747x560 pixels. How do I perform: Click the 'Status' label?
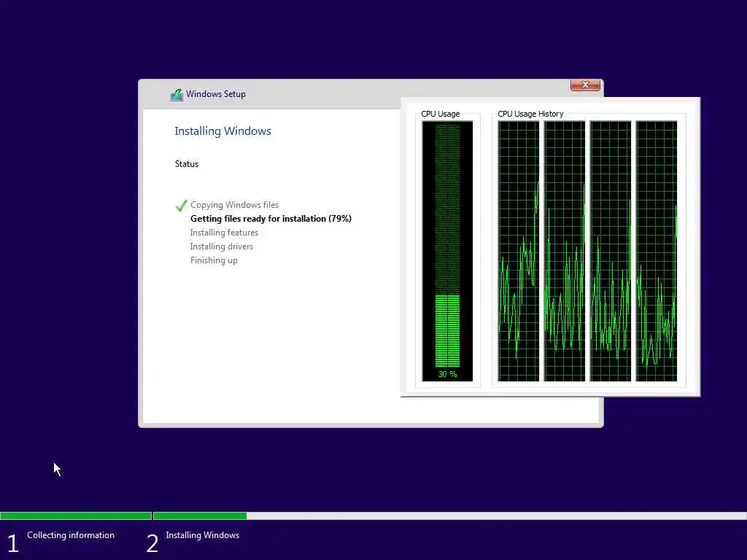[186, 164]
